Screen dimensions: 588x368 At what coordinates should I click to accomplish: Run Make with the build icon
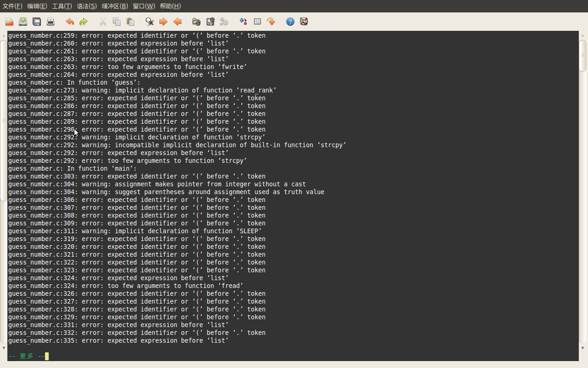[x=224, y=22]
